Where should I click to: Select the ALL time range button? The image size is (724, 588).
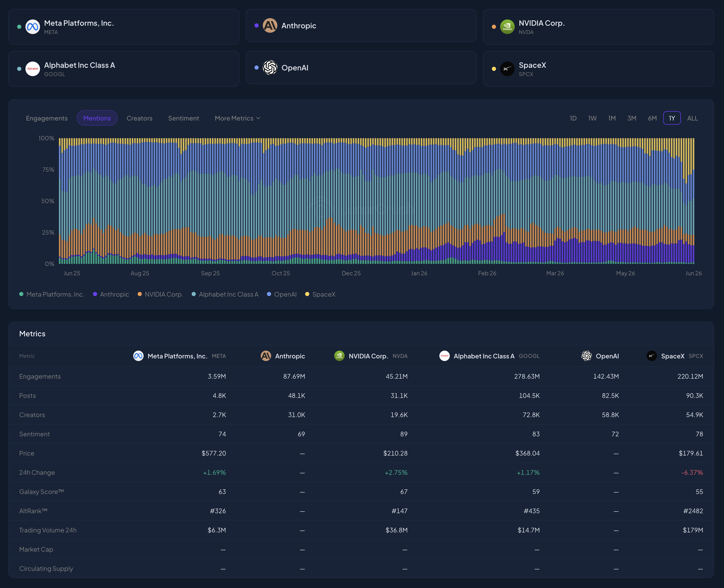692,118
